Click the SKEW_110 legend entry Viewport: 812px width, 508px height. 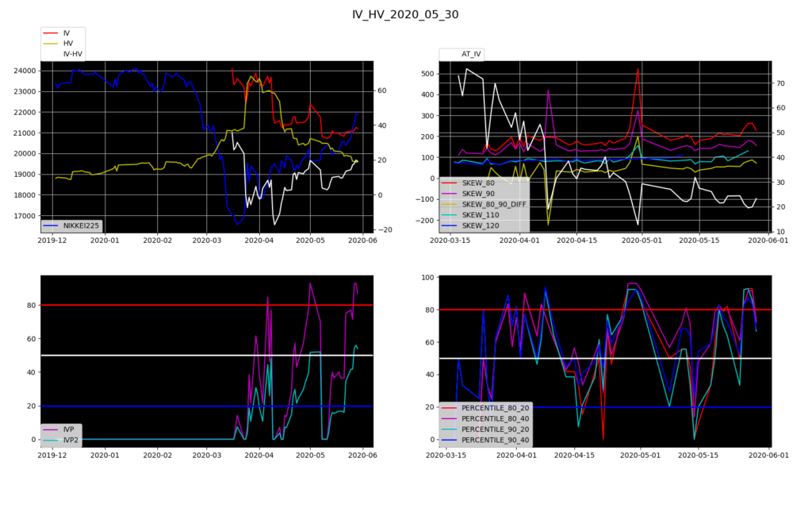[485, 215]
